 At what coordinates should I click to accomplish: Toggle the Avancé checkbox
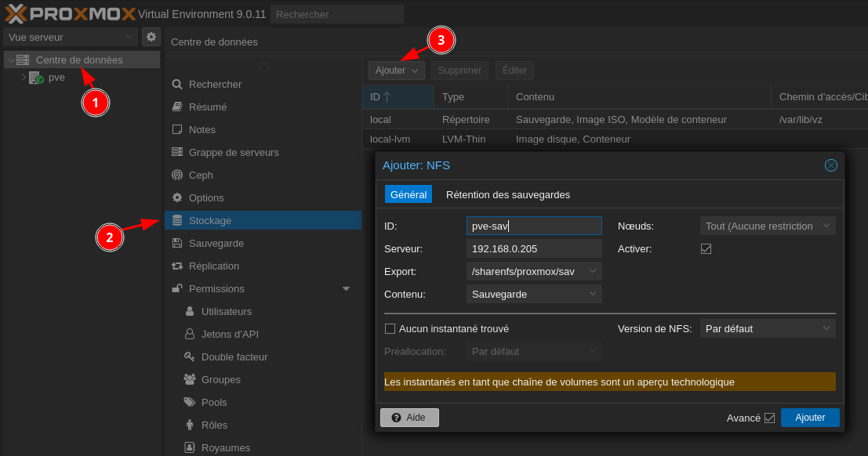point(769,418)
